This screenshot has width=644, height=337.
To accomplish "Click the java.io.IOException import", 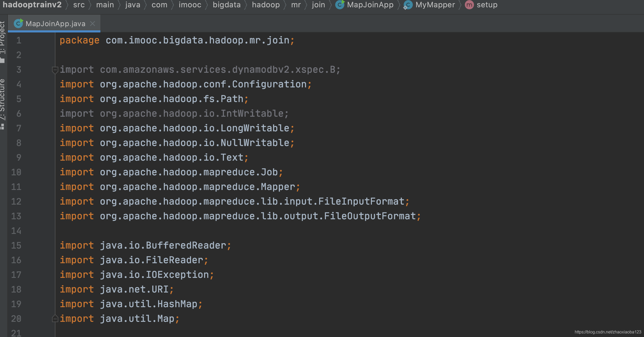I will pos(137,275).
